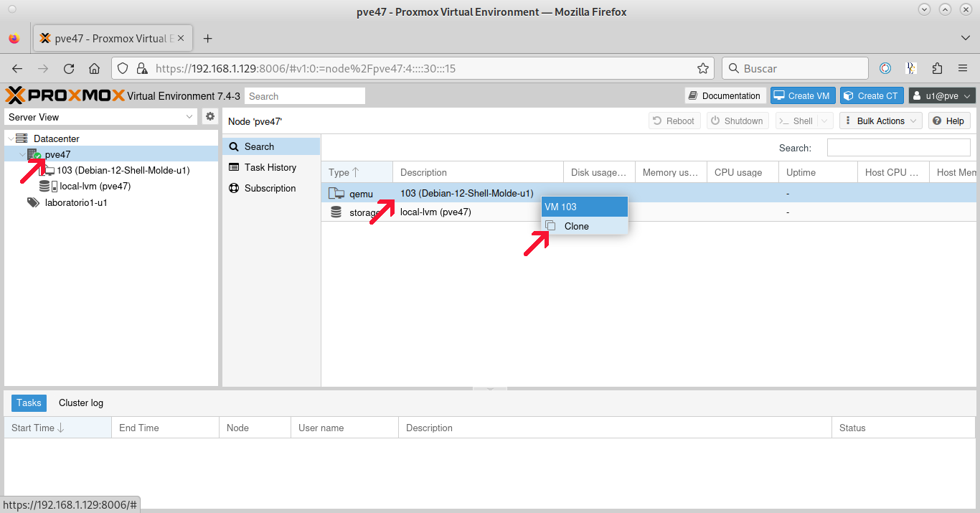Viewport: 980px width, 513px height.
Task: List all tabs with the chevron
Action: point(966,38)
